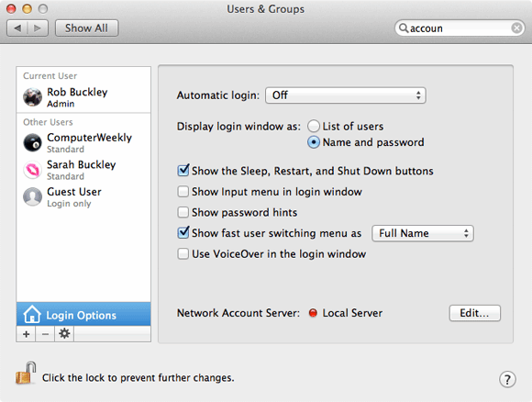Click Rob Buckley's profile picture
The image size is (532, 402).
[x=32, y=97]
